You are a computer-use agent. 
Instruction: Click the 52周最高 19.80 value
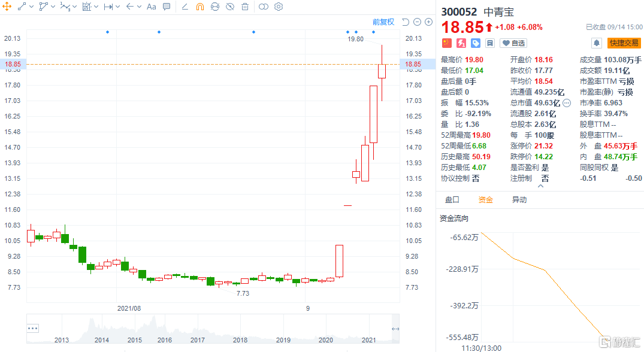[x=482, y=135]
